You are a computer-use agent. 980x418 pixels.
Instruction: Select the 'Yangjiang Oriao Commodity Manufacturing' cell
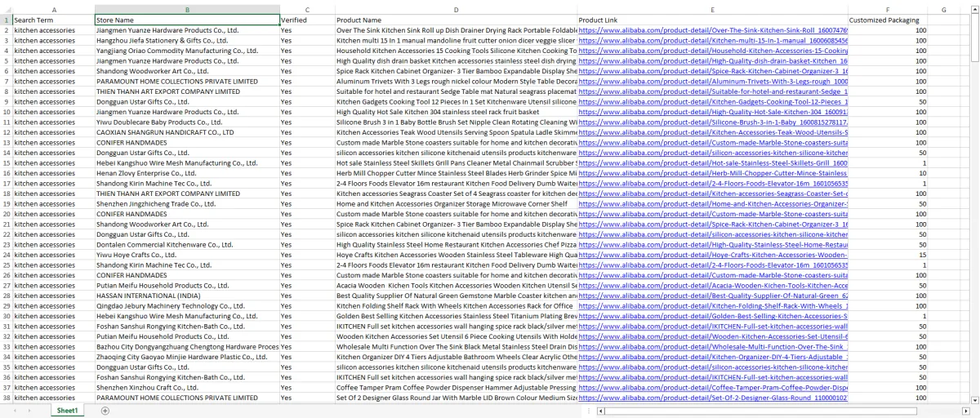pos(186,51)
